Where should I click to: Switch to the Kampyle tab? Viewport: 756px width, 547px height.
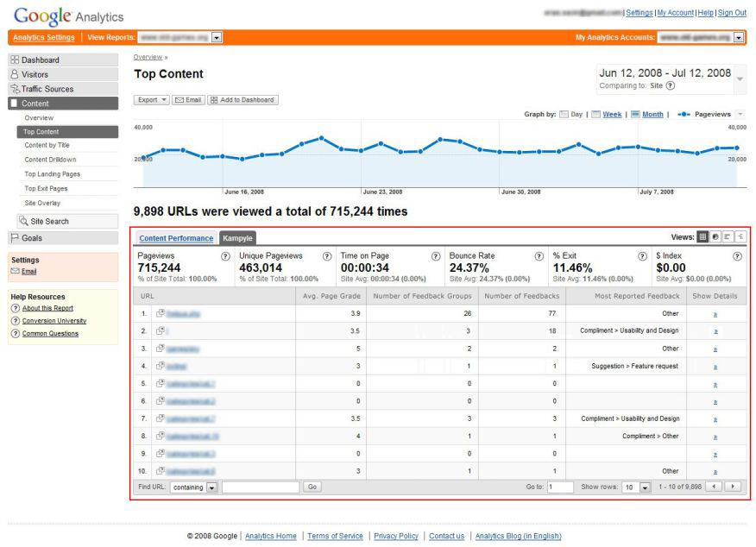237,238
